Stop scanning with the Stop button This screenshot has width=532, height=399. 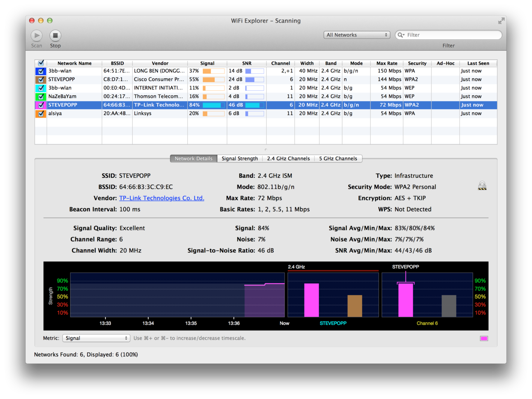[55, 35]
